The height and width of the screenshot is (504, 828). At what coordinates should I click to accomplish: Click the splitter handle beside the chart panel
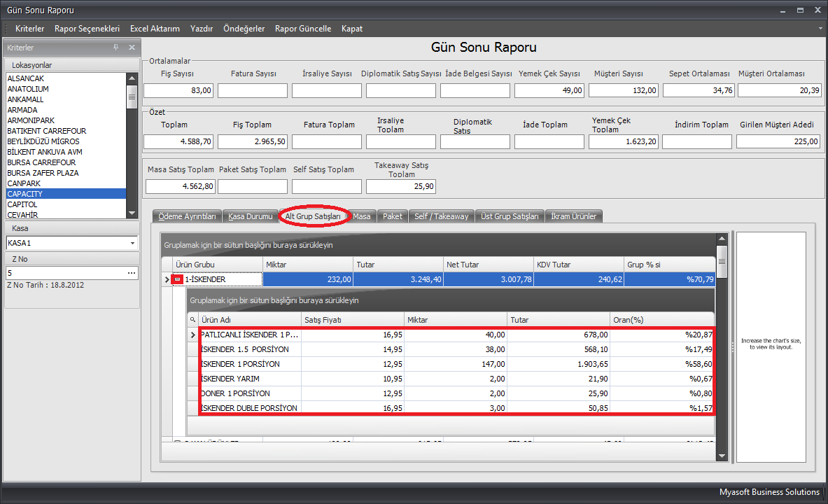pos(732,347)
